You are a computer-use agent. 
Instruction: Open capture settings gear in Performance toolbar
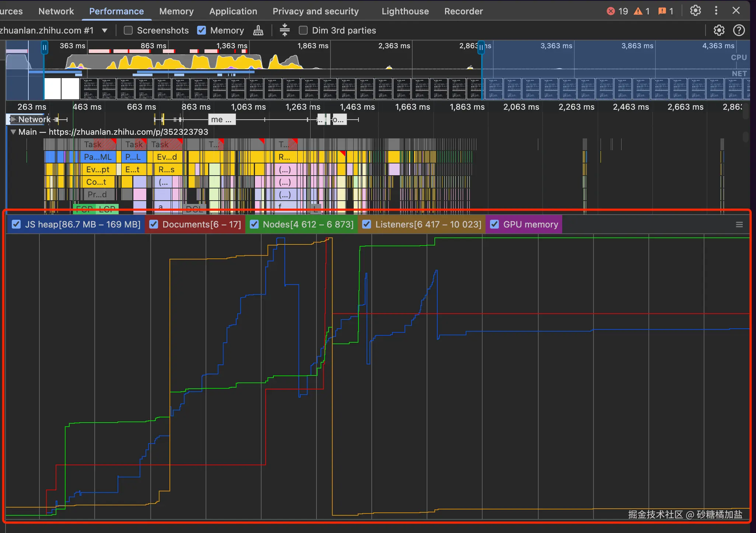719,30
